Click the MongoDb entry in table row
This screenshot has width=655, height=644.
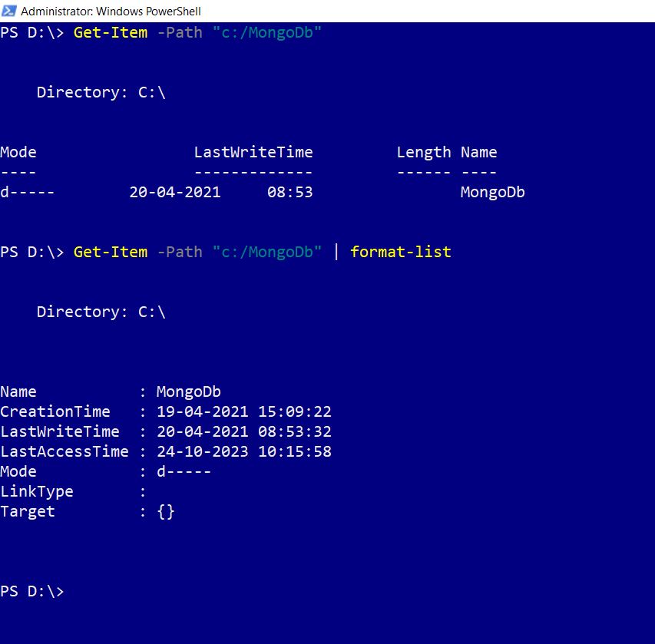(x=492, y=192)
